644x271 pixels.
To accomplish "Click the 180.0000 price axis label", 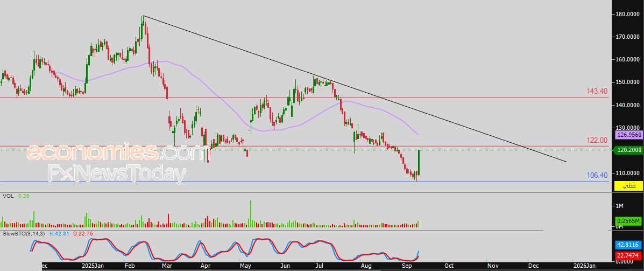I will click(629, 14).
